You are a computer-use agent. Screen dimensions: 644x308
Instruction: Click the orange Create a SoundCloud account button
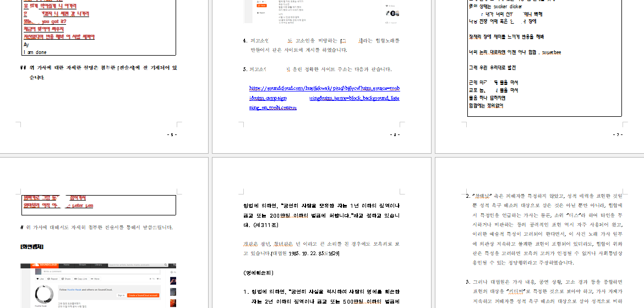tap(143, 295)
